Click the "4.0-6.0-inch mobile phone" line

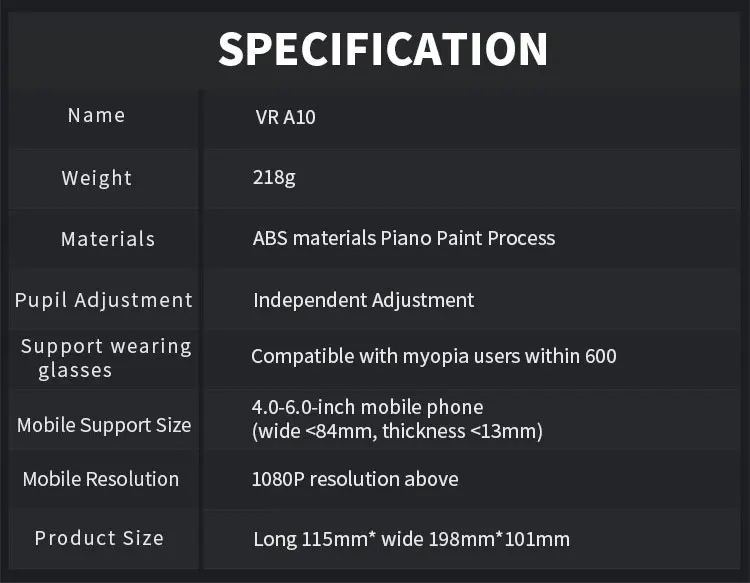(367, 408)
